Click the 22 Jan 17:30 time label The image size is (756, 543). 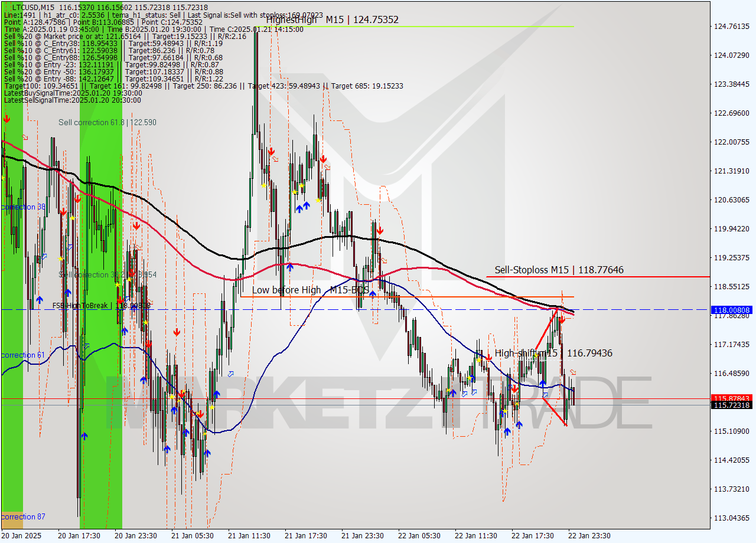tap(533, 535)
